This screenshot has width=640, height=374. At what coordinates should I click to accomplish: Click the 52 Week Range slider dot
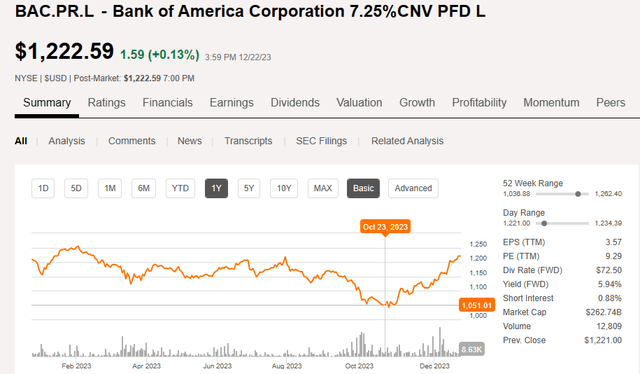pos(578,194)
